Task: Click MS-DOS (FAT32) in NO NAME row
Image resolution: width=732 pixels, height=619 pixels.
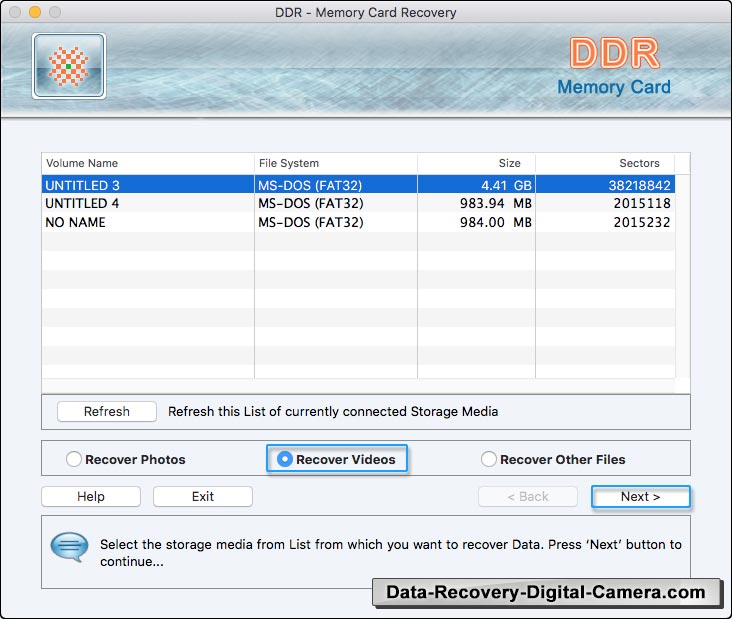Action: (x=311, y=223)
